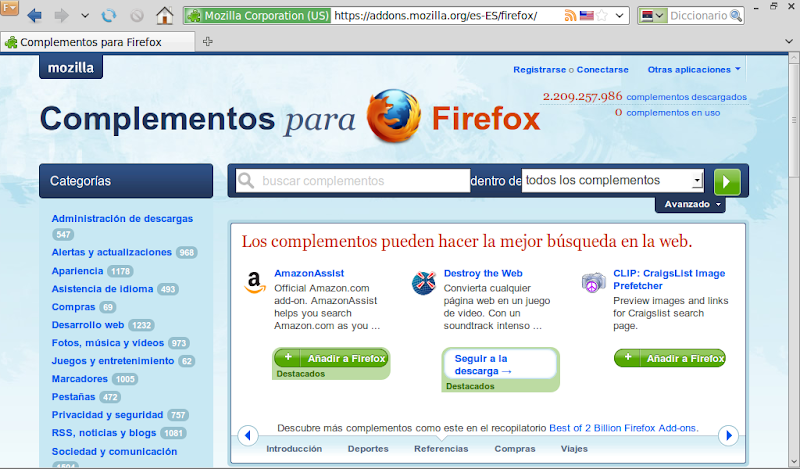
Task: Click the green search go arrow button
Action: pyautogui.click(x=728, y=182)
